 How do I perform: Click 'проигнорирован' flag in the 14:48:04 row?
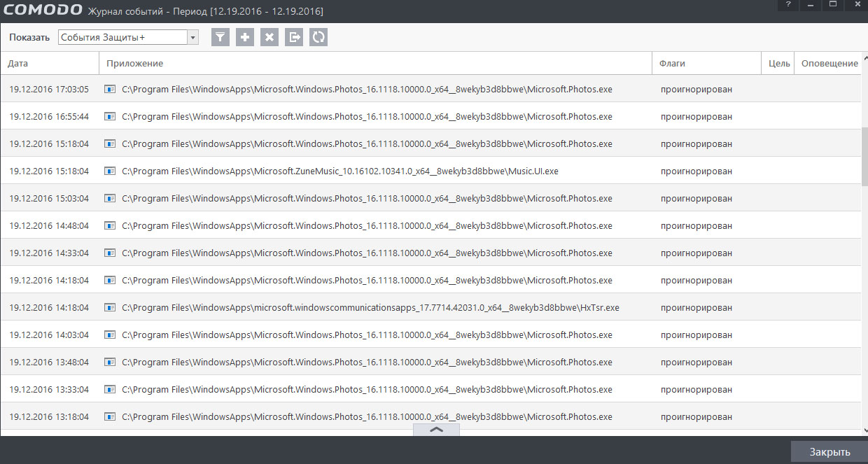696,225
